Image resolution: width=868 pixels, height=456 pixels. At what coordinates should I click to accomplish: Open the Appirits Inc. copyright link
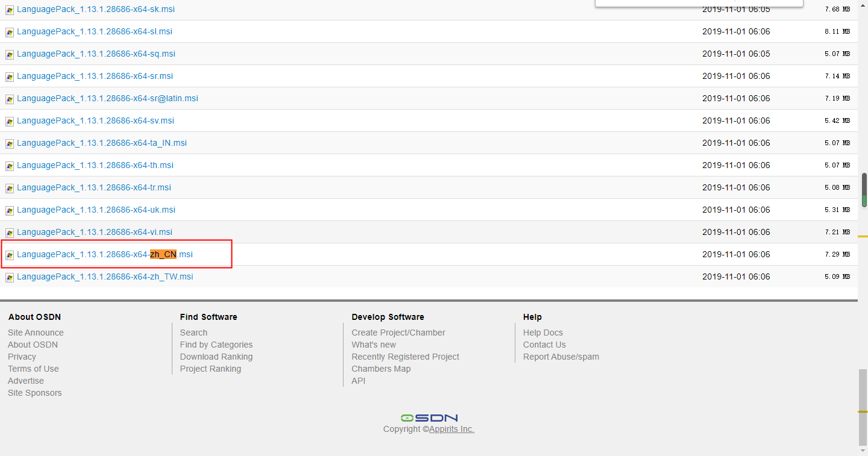(x=451, y=429)
